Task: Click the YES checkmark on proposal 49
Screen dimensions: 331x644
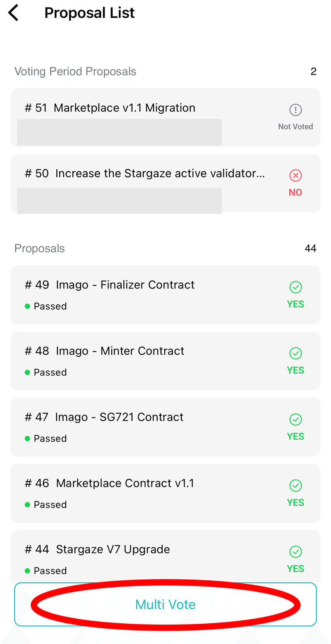Action: (295, 287)
